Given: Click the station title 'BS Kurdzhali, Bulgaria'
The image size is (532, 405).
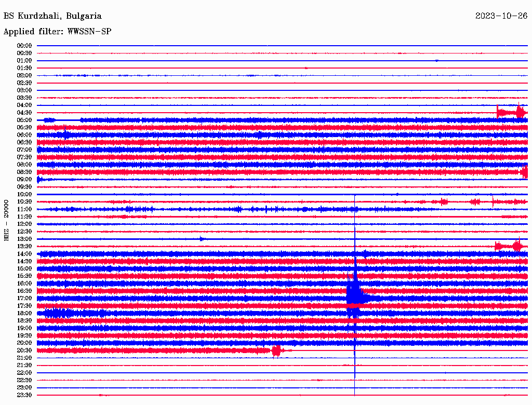Looking at the screenshot, I should click(x=52, y=16).
